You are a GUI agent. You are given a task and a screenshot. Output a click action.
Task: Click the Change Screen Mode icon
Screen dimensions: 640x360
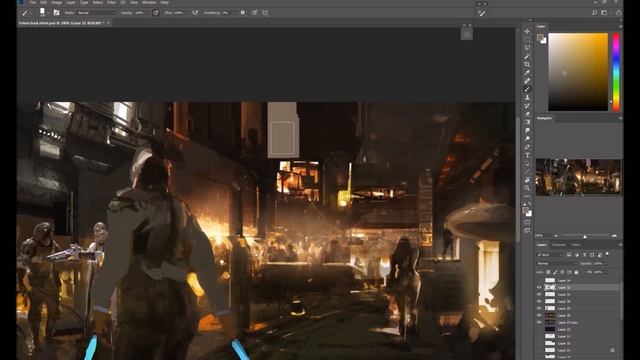(527, 231)
